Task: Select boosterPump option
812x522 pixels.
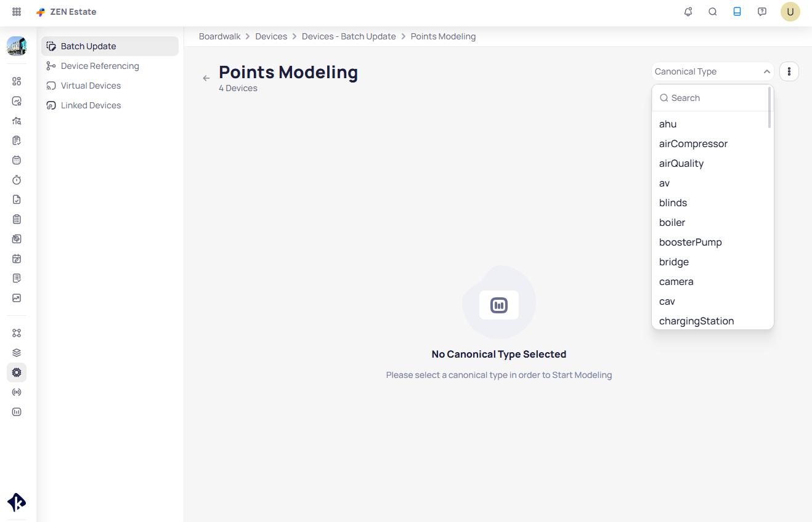Action: (x=710, y=242)
